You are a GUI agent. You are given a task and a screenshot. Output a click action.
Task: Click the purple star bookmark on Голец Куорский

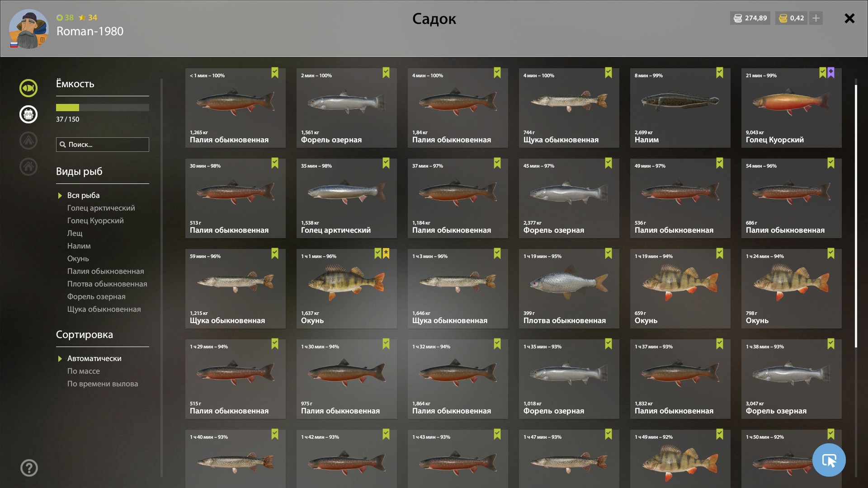pos(831,73)
